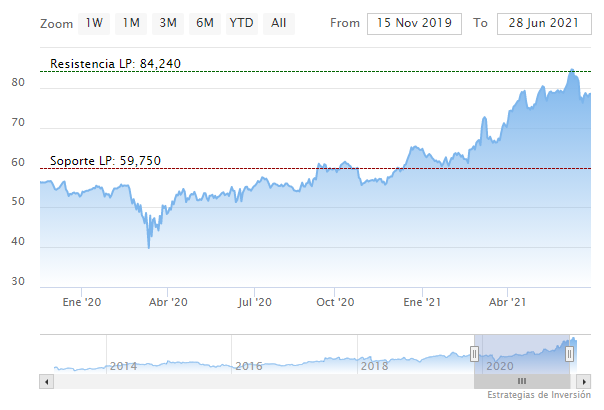604x410 pixels.
Task: Click the 2018 area in navigator
Action: click(374, 366)
